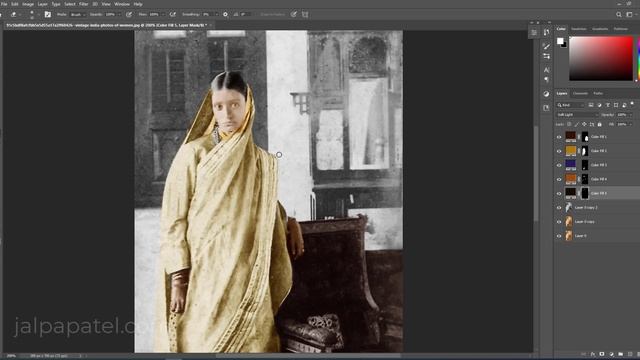640x360 pixels.
Task: Select the Color Fill 3 blue thumbnail
Action: 571,165
